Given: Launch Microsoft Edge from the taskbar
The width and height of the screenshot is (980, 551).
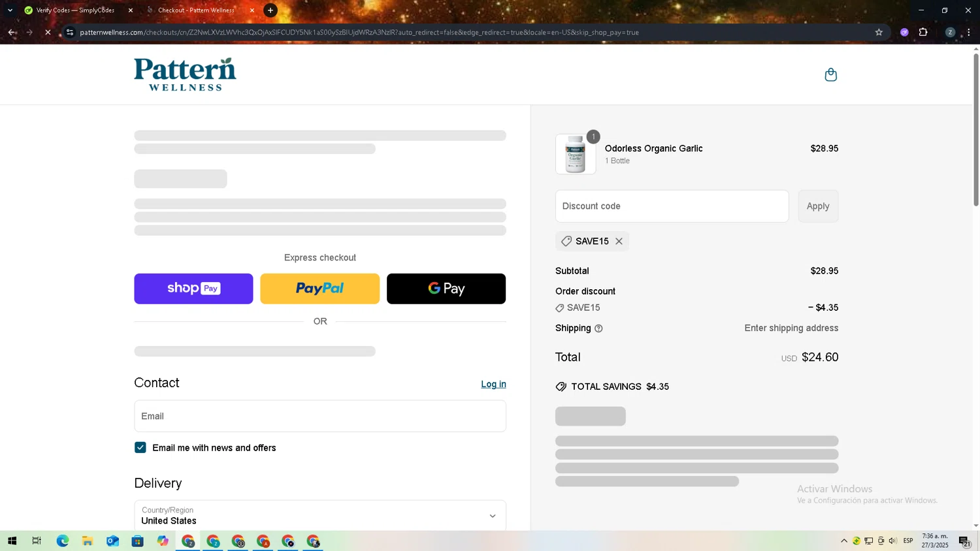Looking at the screenshot, I should 62,541.
